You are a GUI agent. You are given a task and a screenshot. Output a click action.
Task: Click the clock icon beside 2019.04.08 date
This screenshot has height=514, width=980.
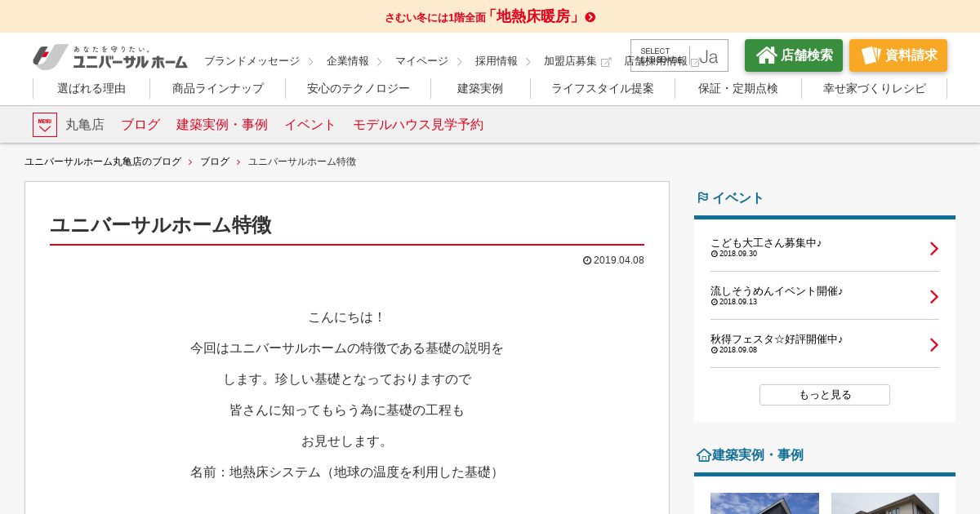pos(587,260)
